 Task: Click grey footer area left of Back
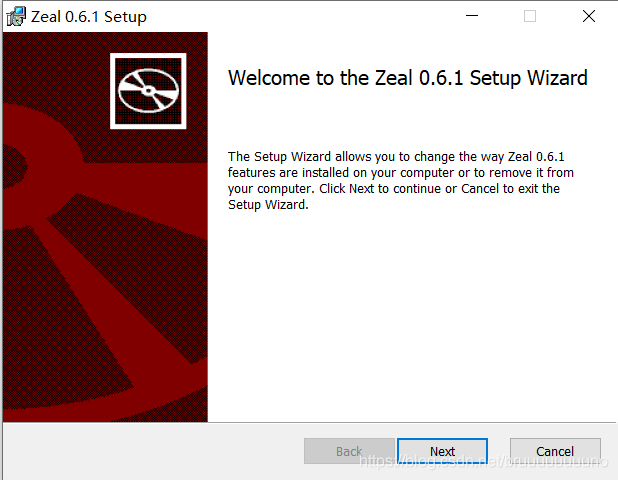(150, 451)
